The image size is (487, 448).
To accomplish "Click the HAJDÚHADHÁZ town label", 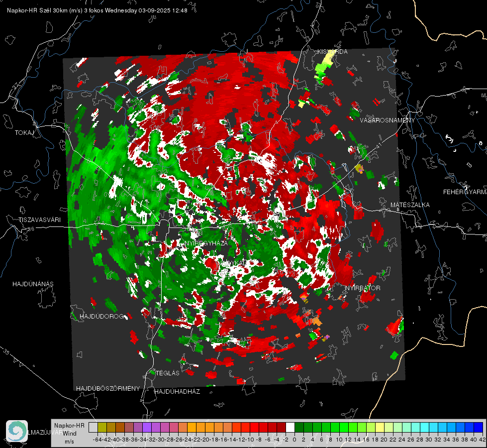I will pyautogui.click(x=177, y=392).
